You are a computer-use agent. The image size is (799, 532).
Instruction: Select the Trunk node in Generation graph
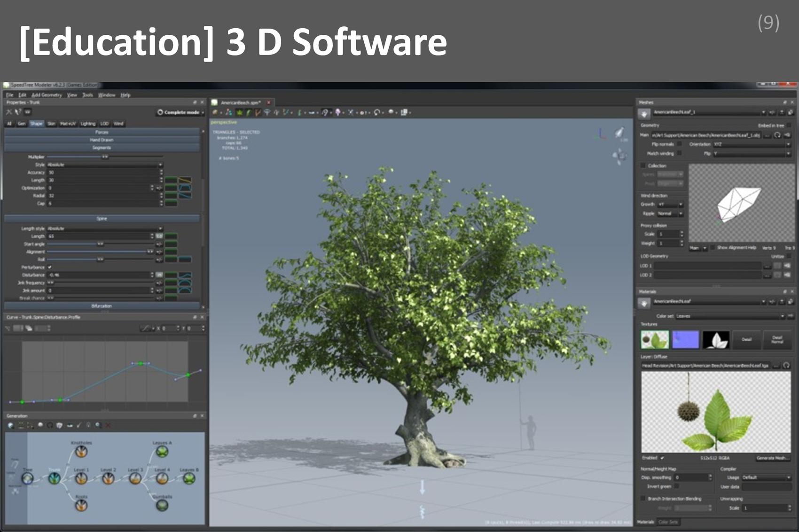point(55,478)
